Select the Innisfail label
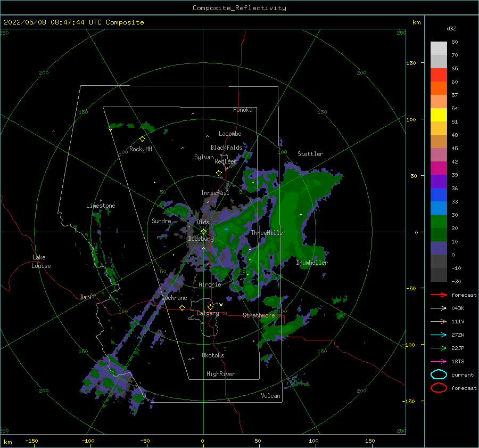The width and height of the screenshot is (479, 448). [215, 193]
